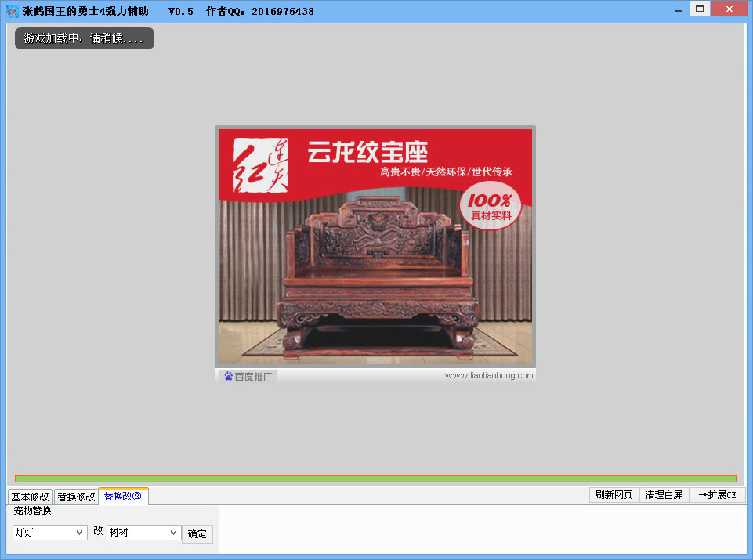Click the 清理白屏 button
This screenshot has height=560, width=753.
664,495
